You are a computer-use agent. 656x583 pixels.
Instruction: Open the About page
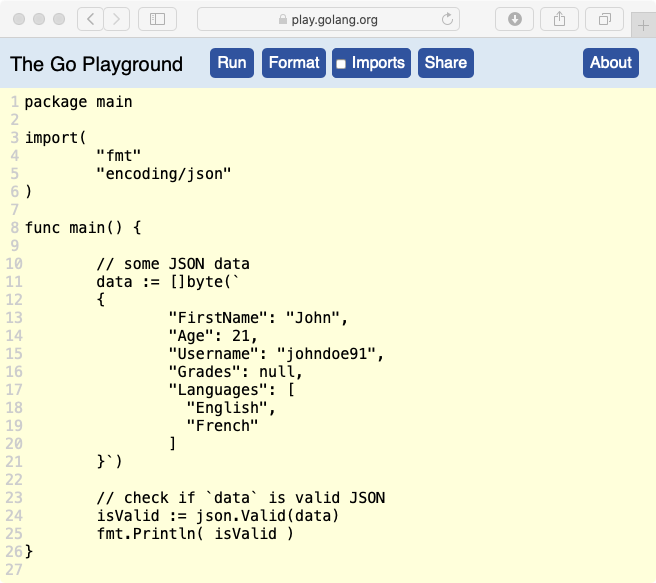coord(610,63)
